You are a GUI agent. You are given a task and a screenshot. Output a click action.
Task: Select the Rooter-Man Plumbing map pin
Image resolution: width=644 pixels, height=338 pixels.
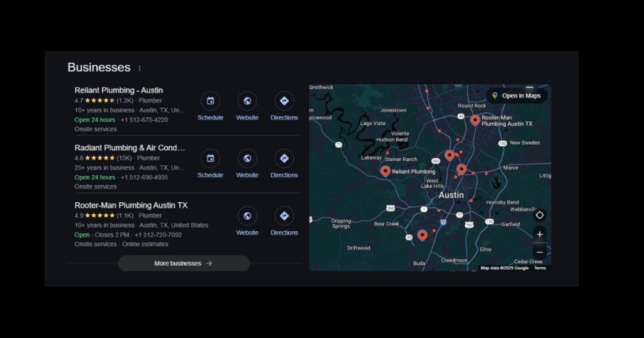click(475, 119)
